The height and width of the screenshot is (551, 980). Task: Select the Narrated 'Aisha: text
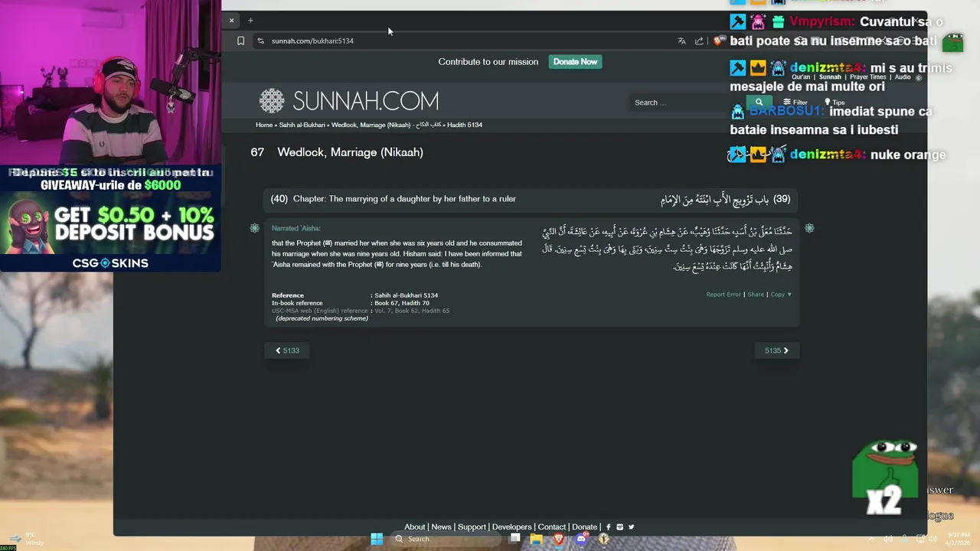(x=296, y=228)
